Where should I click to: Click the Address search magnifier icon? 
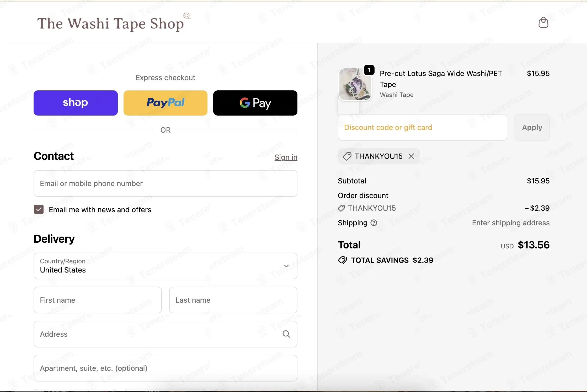tap(286, 334)
